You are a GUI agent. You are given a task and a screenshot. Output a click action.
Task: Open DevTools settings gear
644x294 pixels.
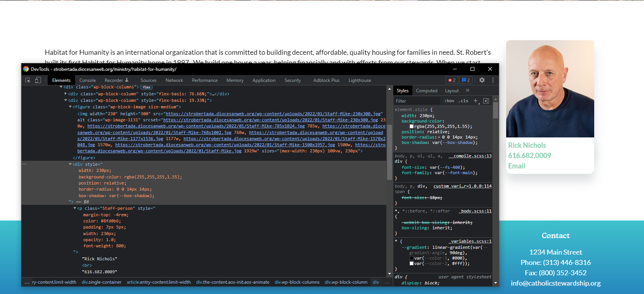(482, 80)
